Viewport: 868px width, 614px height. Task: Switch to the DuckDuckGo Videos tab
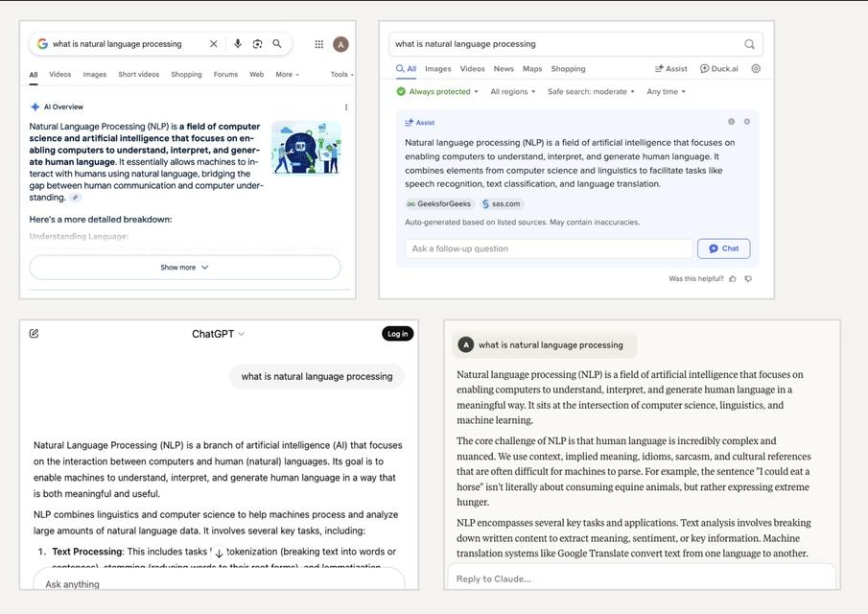(472, 69)
